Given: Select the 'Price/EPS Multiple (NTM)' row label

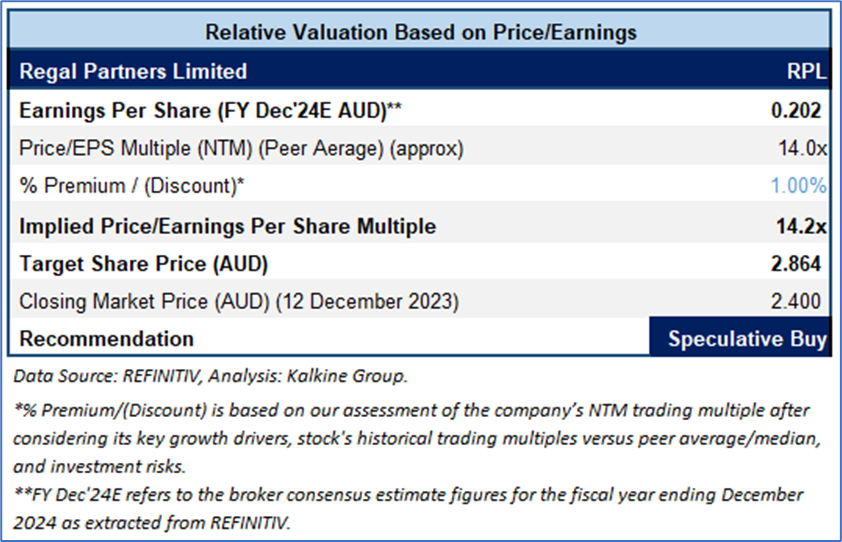Looking at the screenshot, I should pos(241,147).
